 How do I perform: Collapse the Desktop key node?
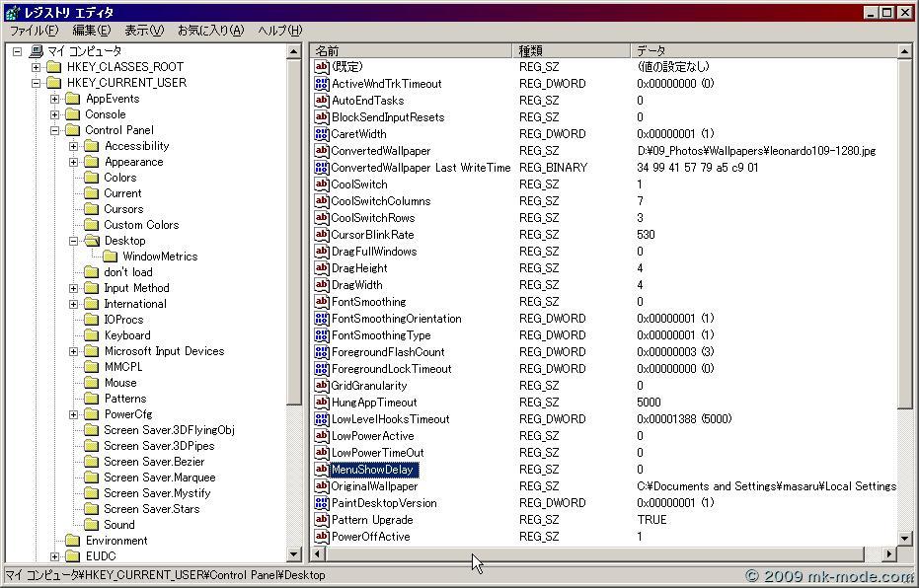(74, 241)
